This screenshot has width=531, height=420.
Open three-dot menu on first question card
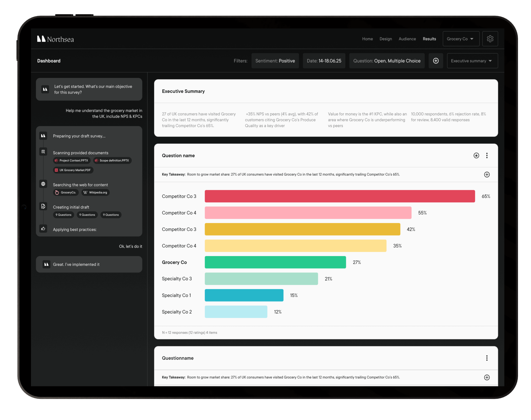[487, 155]
